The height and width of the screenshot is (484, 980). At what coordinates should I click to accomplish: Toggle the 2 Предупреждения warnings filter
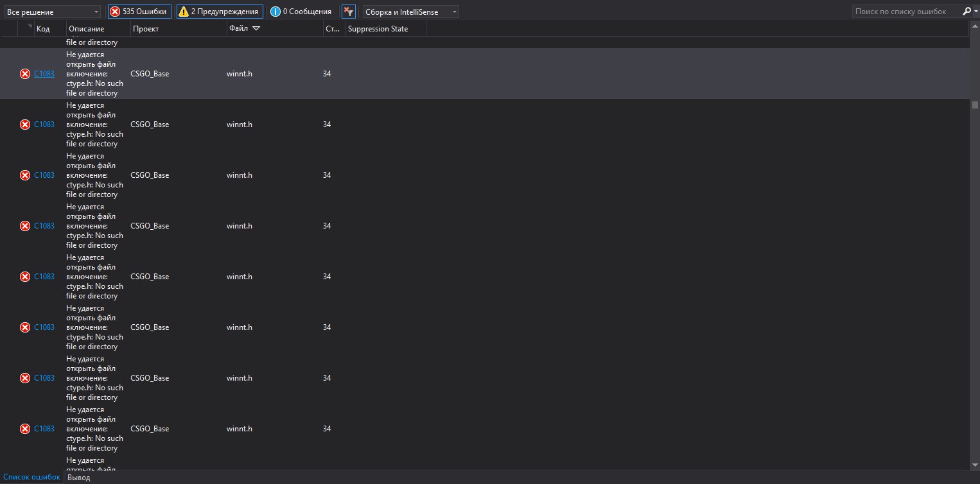click(x=220, y=12)
